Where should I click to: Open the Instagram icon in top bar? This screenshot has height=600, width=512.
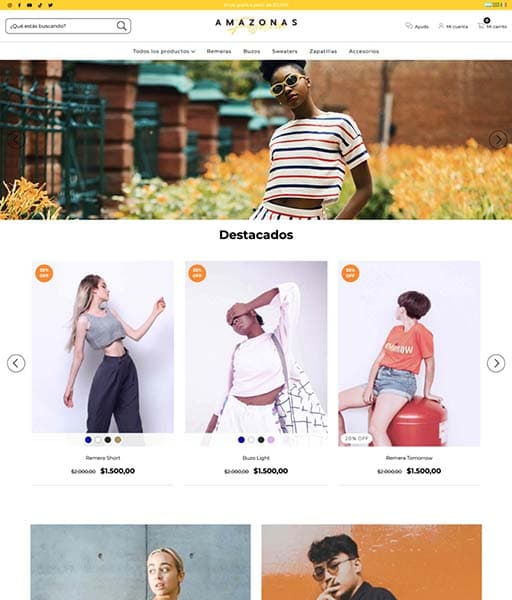tap(10, 5)
